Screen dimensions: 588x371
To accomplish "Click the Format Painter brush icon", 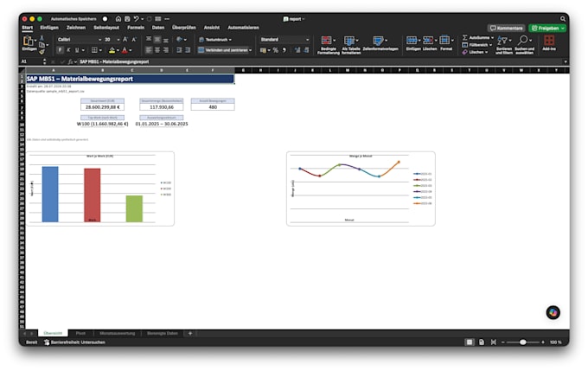I will (42, 51).
